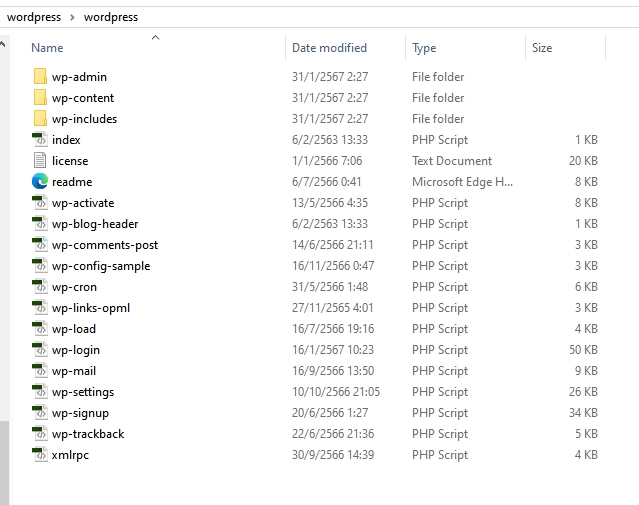
Task: Select the wp-login file name
Action: pyautogui.click(x=76, y=350)
